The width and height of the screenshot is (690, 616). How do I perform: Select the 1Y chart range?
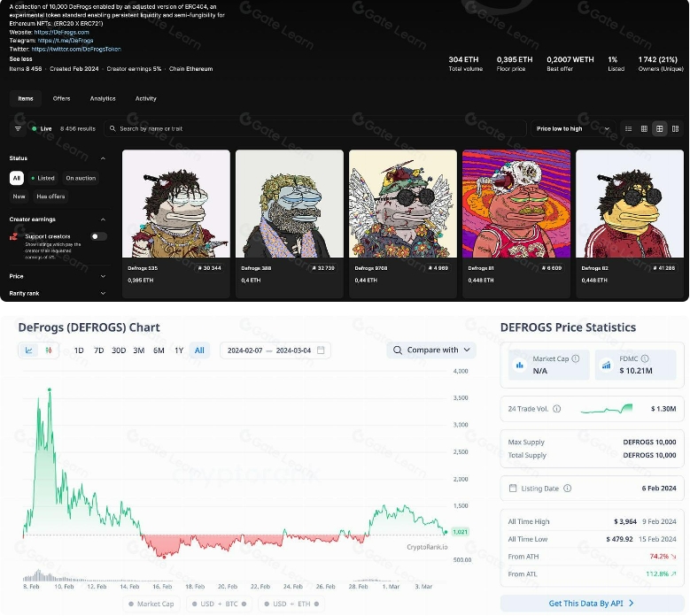[x=179, y=350]
